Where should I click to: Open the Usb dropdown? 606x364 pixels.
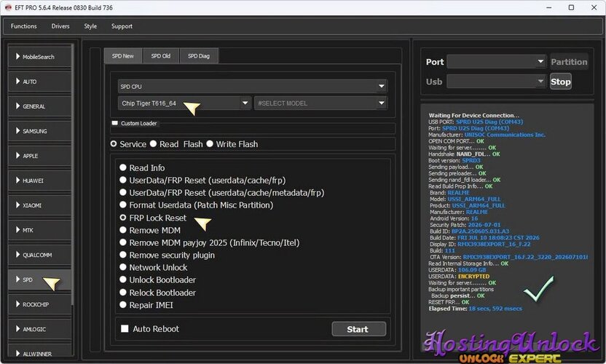pyautogui.click(x=496, y=82)
